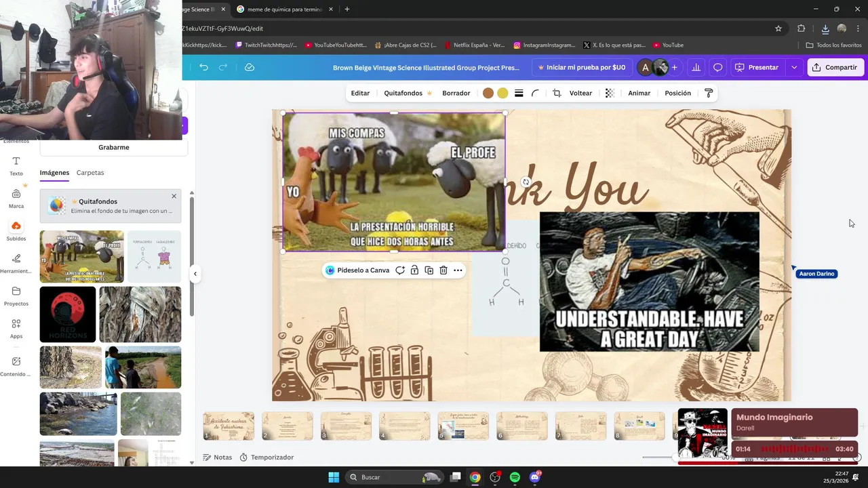
Task: Open Netflix España bookmark
Action: 475,45
